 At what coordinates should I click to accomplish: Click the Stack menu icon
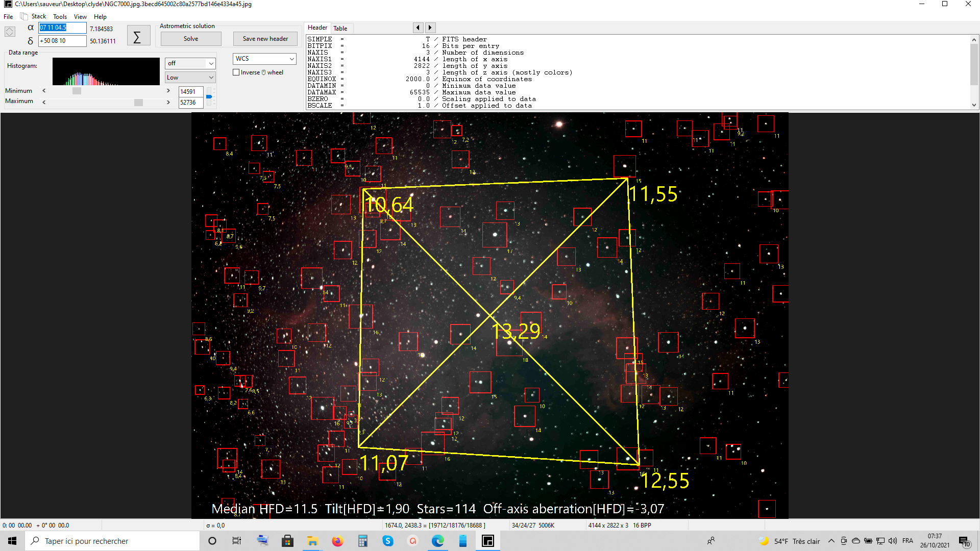24,16
